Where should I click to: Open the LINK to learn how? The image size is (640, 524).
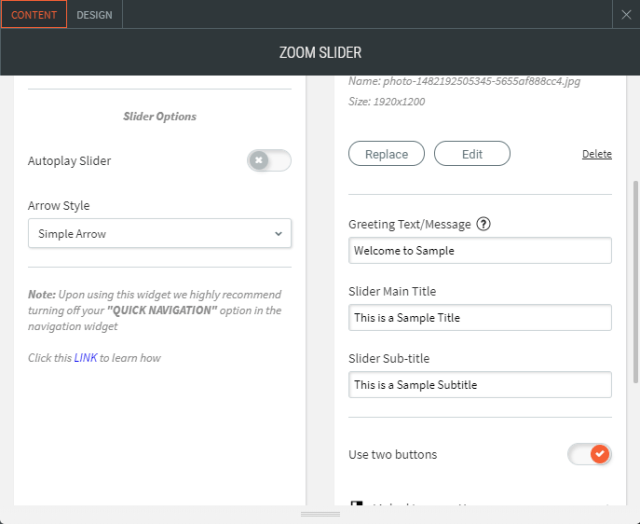click(x=86, y=358)
